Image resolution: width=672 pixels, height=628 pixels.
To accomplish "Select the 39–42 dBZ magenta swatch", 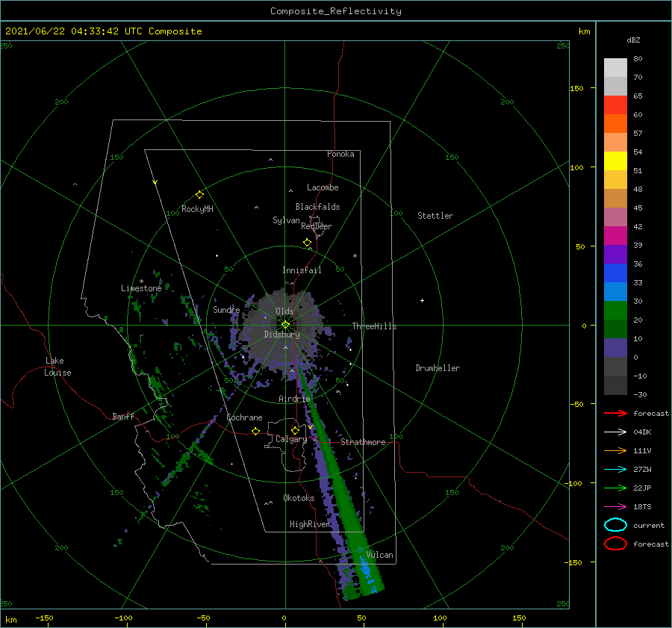I will (615, 235).
